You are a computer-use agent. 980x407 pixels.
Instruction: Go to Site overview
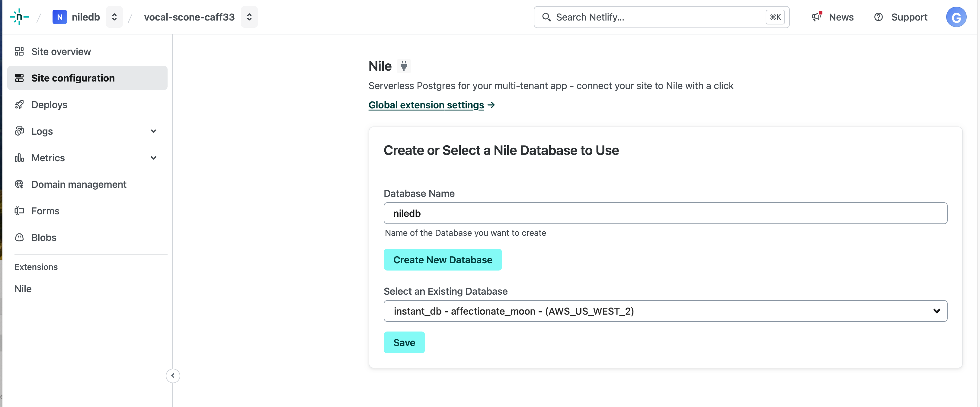click(61, 51)
